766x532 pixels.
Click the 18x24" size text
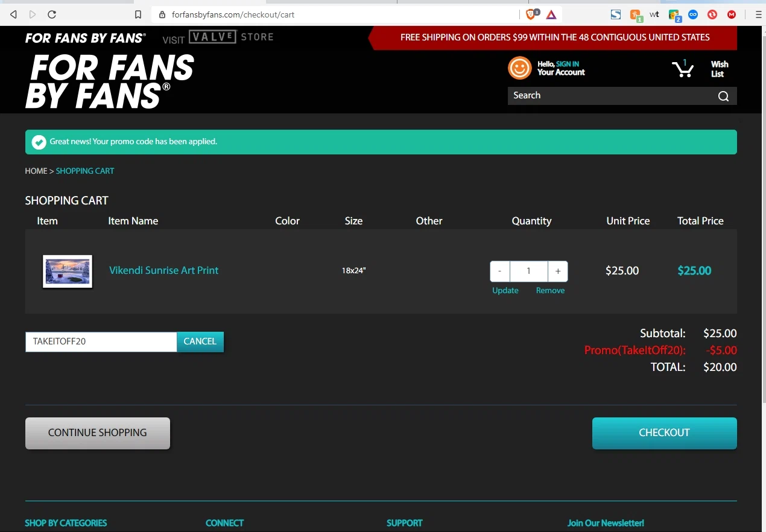(354, 270)
